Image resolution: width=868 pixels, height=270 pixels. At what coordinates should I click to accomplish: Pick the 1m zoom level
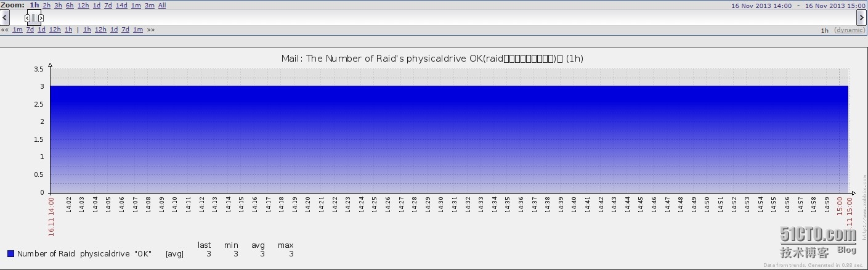[136, 6]
